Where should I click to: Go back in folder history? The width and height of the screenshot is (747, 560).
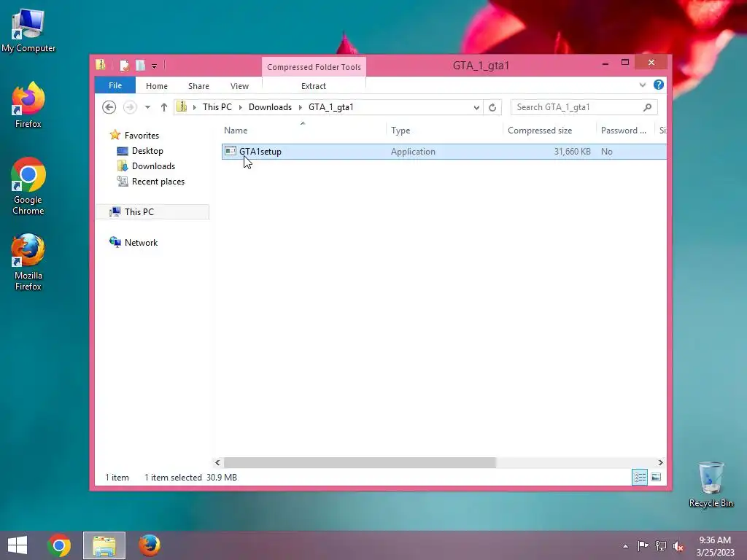pyautogui.click(x=109, y=107)
